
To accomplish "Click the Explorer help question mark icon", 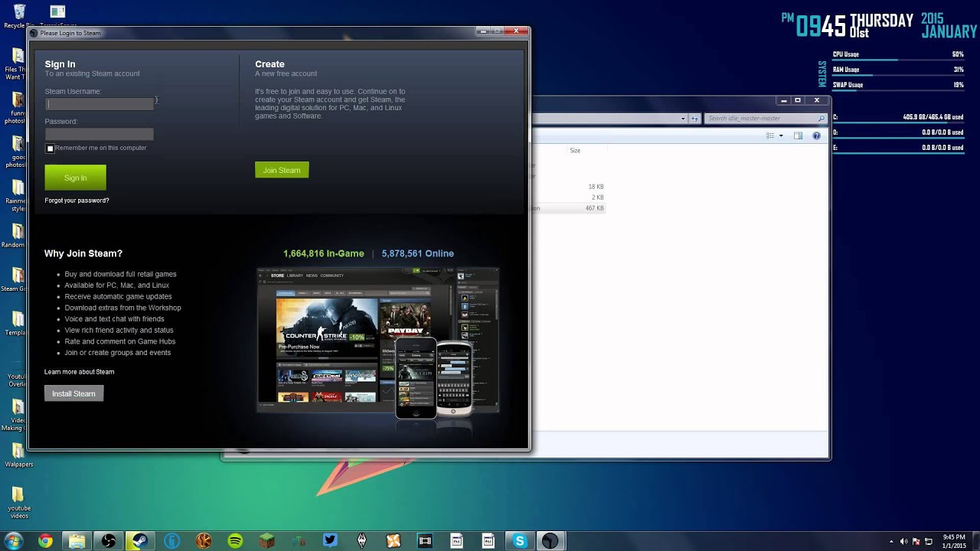I will pyautogui.click(x=816, y=135).
